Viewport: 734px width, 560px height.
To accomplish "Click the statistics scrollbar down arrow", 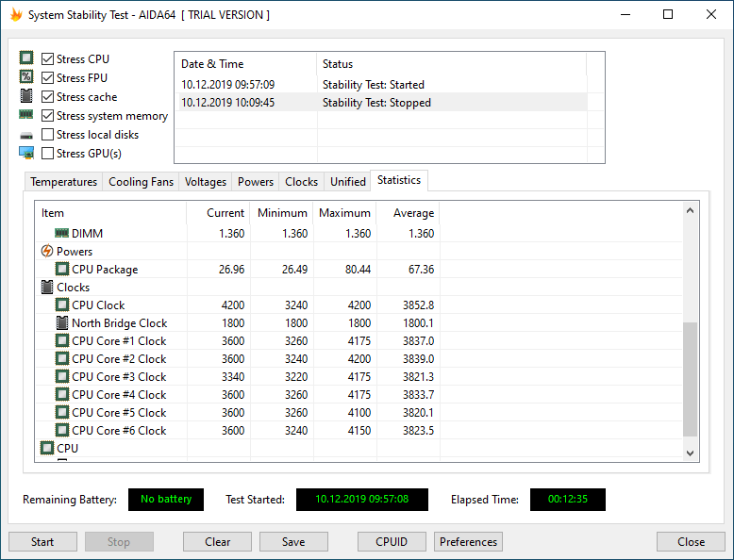I will tap(690, 453).
